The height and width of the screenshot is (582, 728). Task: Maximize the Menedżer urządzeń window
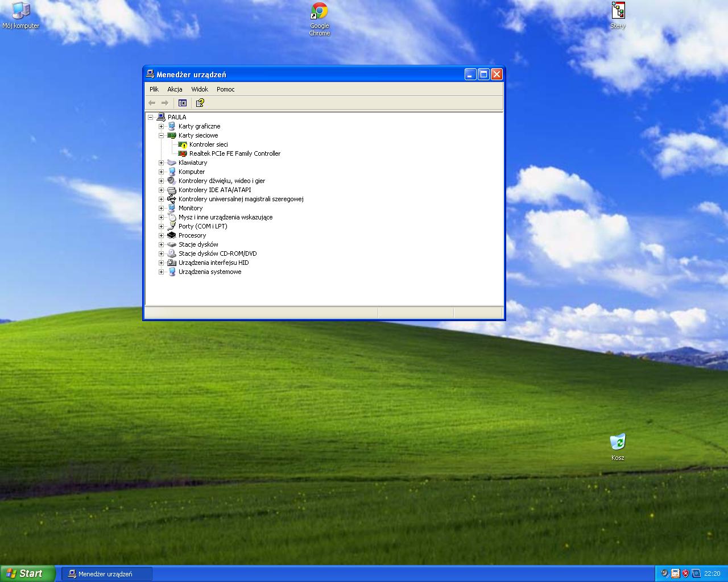click(483, 74)
